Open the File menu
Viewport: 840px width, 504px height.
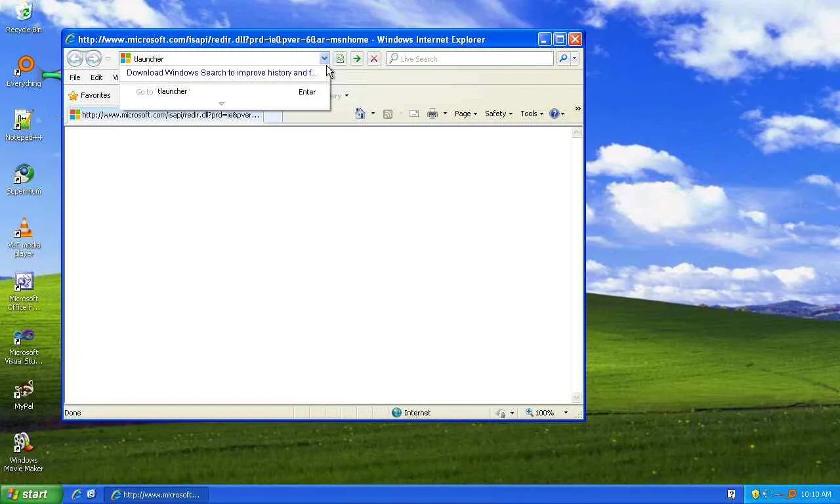coord(75,77)
